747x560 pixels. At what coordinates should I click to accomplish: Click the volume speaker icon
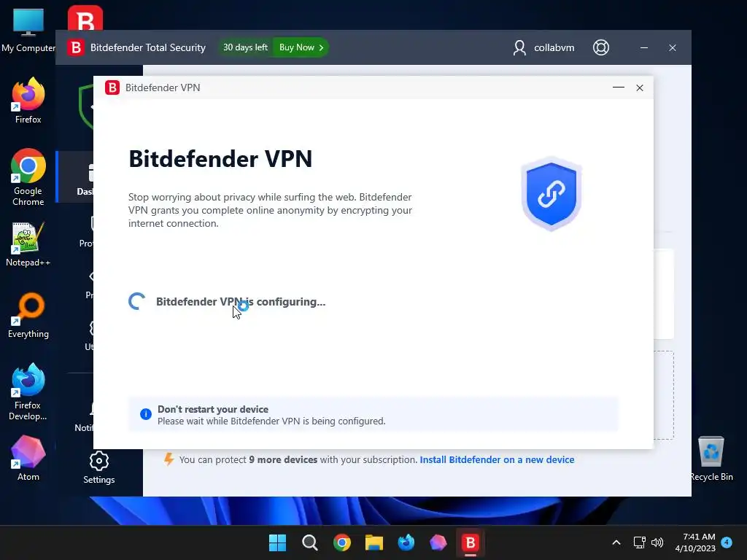click(x=657, y=542)
